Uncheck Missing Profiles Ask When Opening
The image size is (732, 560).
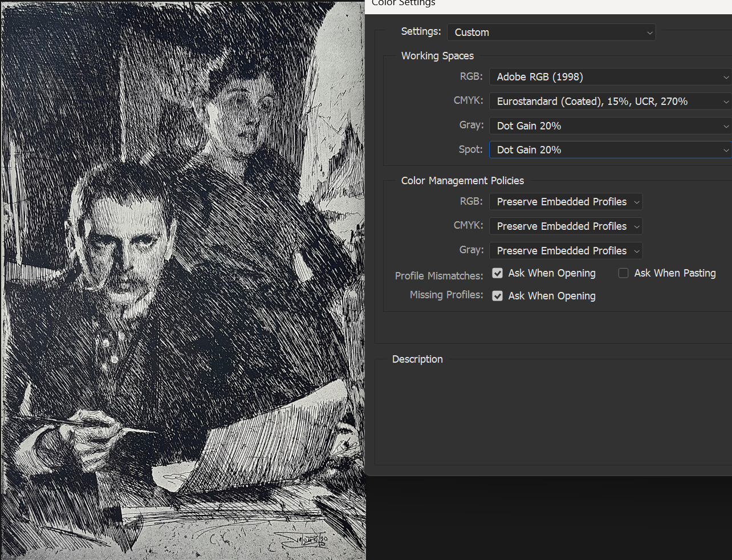tap(498, 296)
